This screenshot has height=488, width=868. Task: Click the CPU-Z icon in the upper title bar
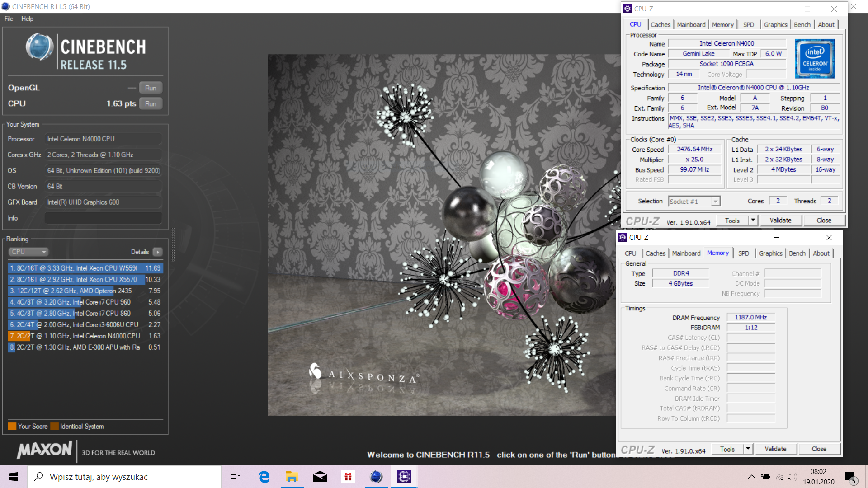coord(627,9)
